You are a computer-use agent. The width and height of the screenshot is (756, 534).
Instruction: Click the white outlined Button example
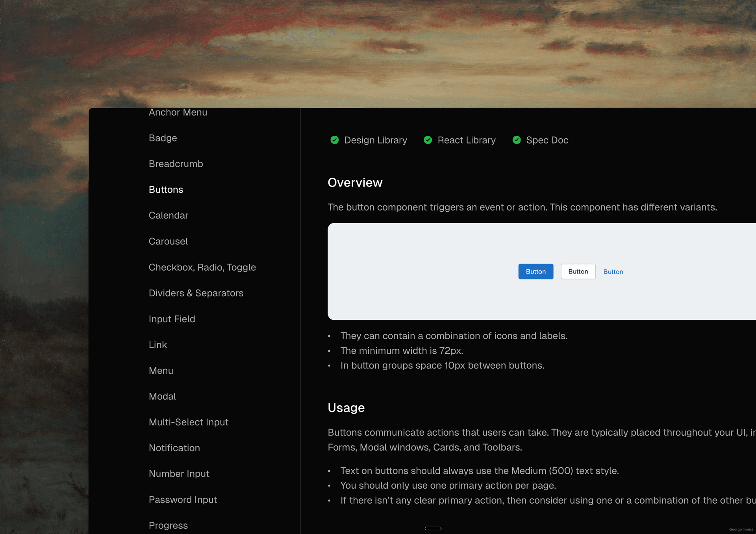[578, 272]
